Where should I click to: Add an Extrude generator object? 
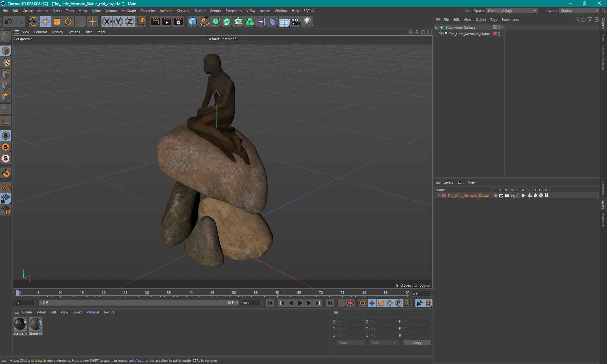[227, 21]
